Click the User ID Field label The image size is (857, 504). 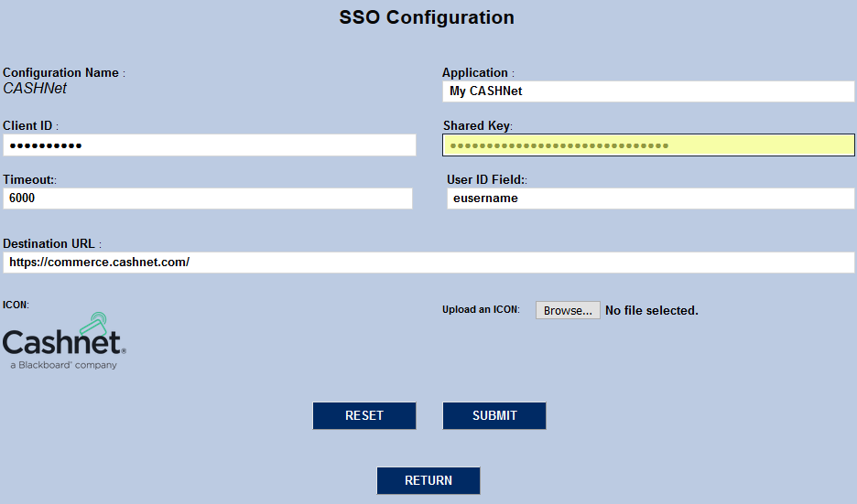[x=485, y=179]
